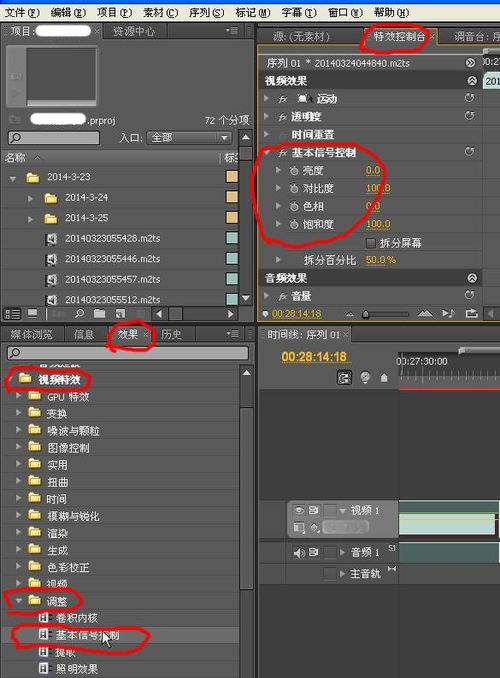Enable the 拆分屏幕 checkbox

click(371, 243)
